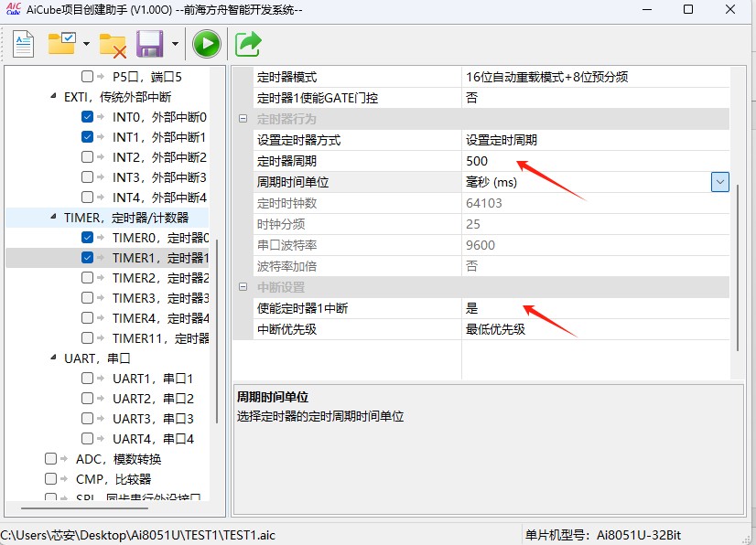The width and height of the screenshot is (756, 545).
Task: Click the 定时器1使能GATE门控 value 否
Action: (596, 99)
